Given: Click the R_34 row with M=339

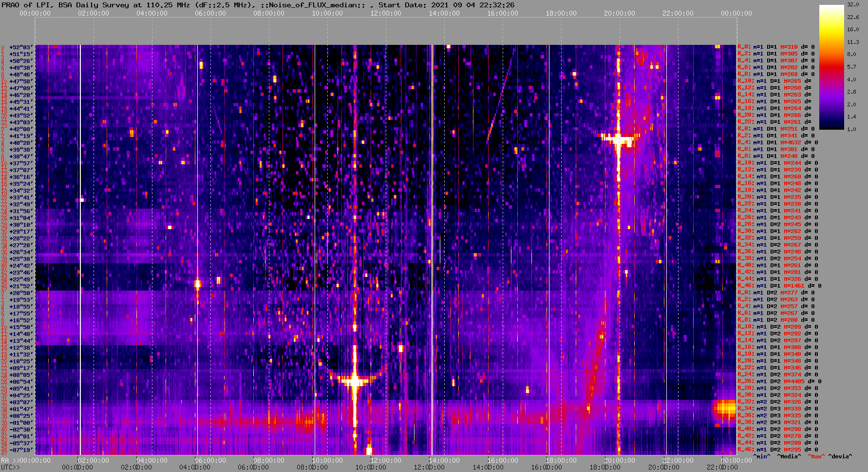Looking at the screenshot, I should [777, 409].
